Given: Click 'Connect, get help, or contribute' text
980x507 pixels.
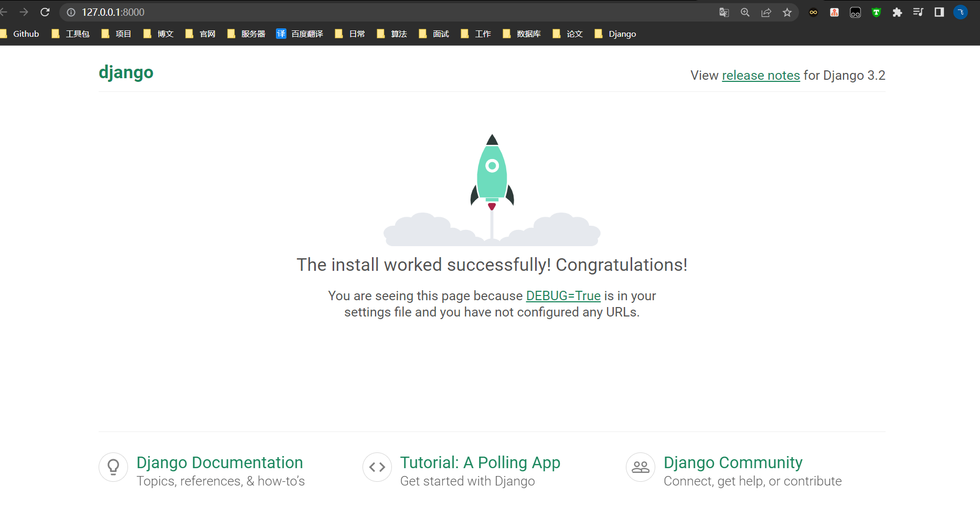Looking at the screenshot, I should 752,481.
